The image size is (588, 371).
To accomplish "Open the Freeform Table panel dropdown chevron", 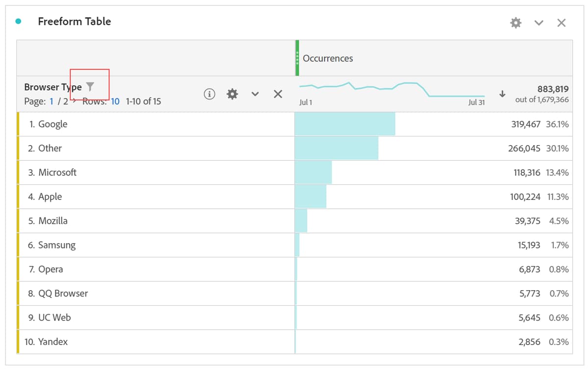I will [539, 23].
